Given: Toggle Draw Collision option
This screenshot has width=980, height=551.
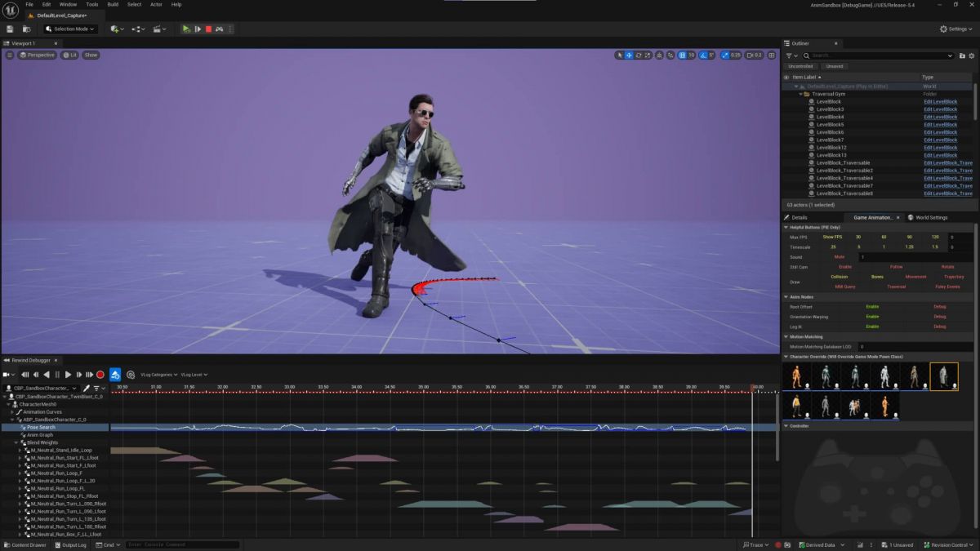Looking at the screenshot, I should click(840, 277).
